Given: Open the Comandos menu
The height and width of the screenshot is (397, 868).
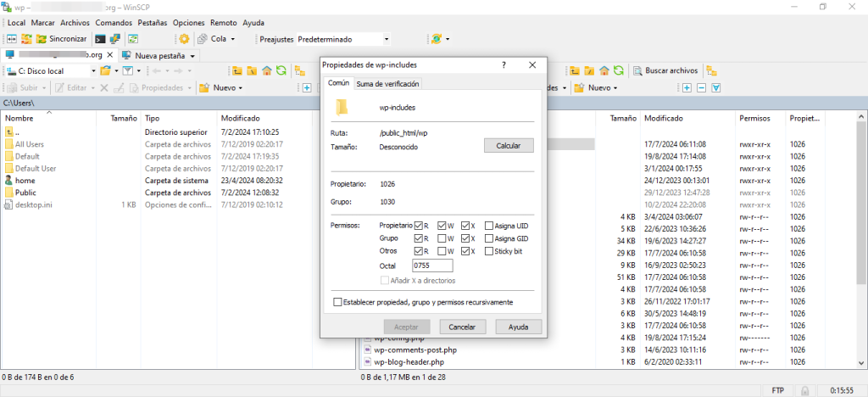Looking at the screenshot, I should [x=114, y=23].
